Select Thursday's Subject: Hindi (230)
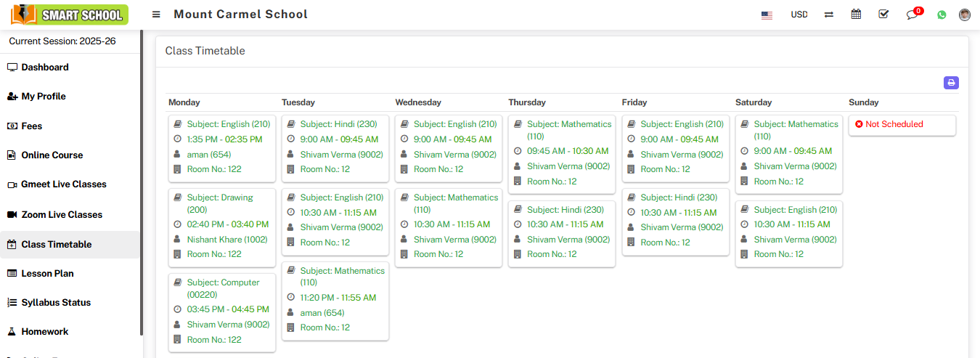 [x=565, y=209]
